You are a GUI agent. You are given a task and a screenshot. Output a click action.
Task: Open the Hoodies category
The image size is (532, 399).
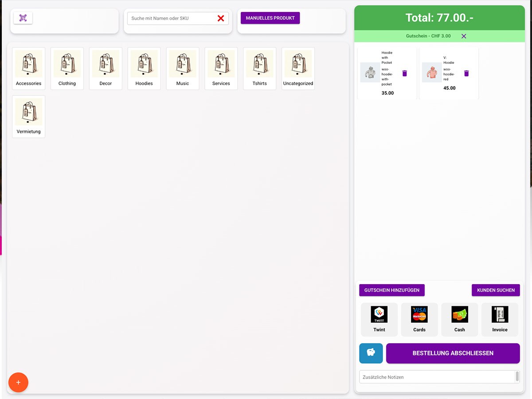point(144,69)
